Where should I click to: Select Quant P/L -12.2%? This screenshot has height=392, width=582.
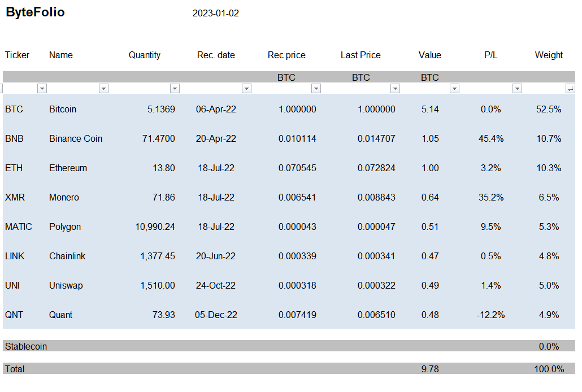click(x=490, y=315)
